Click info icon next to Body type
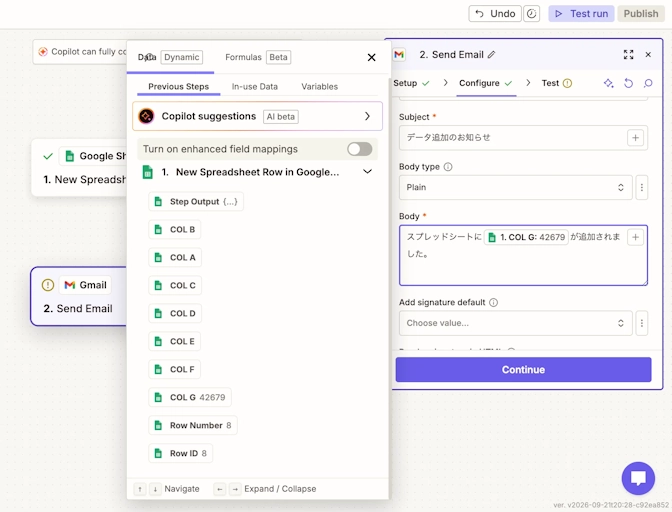Image resolution: width=672 pixels, height=512 pixels. (448, 167)
